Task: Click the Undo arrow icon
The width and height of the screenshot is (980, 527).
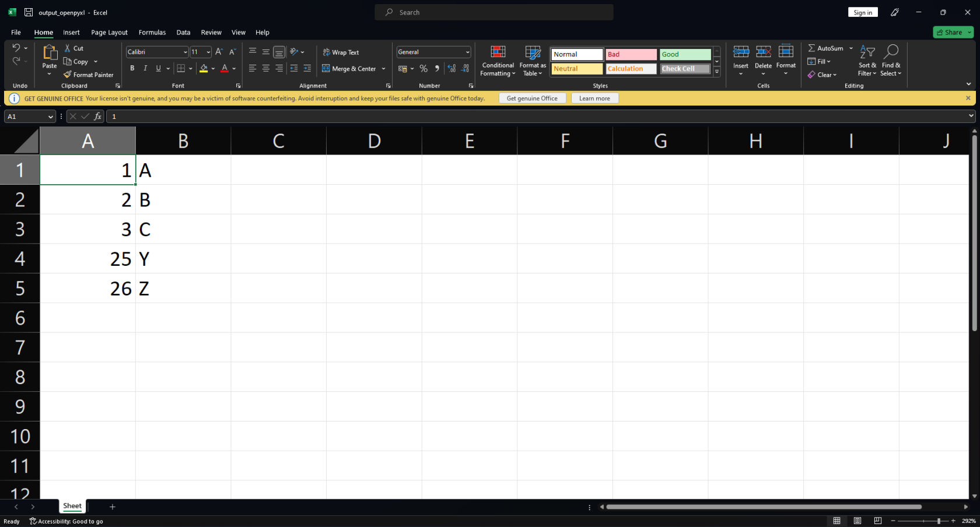Action: pos(16,48)
